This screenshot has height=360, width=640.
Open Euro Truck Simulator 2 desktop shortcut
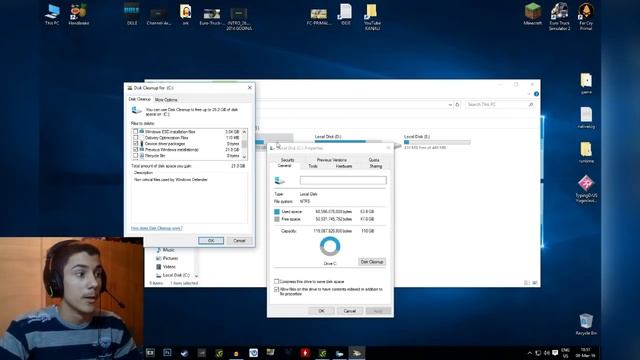559,17
